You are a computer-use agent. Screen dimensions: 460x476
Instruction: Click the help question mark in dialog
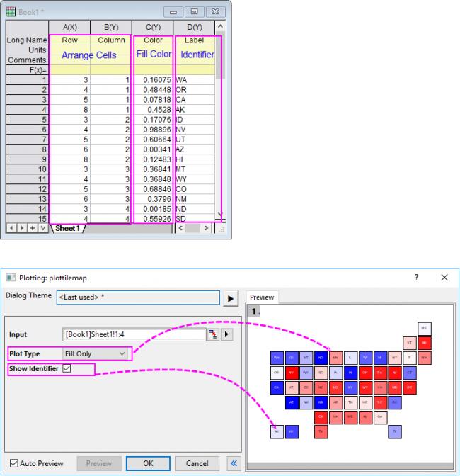pos(416,278)
